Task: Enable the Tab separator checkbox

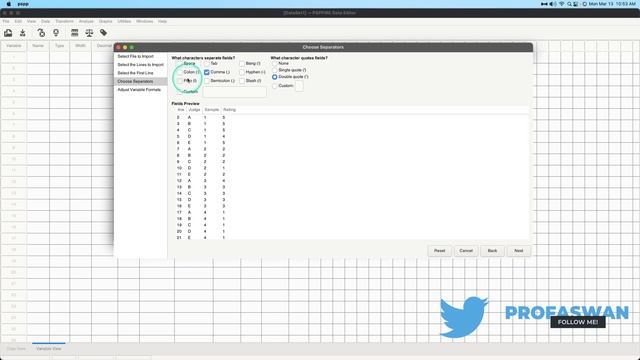Action: pos(207,64)
